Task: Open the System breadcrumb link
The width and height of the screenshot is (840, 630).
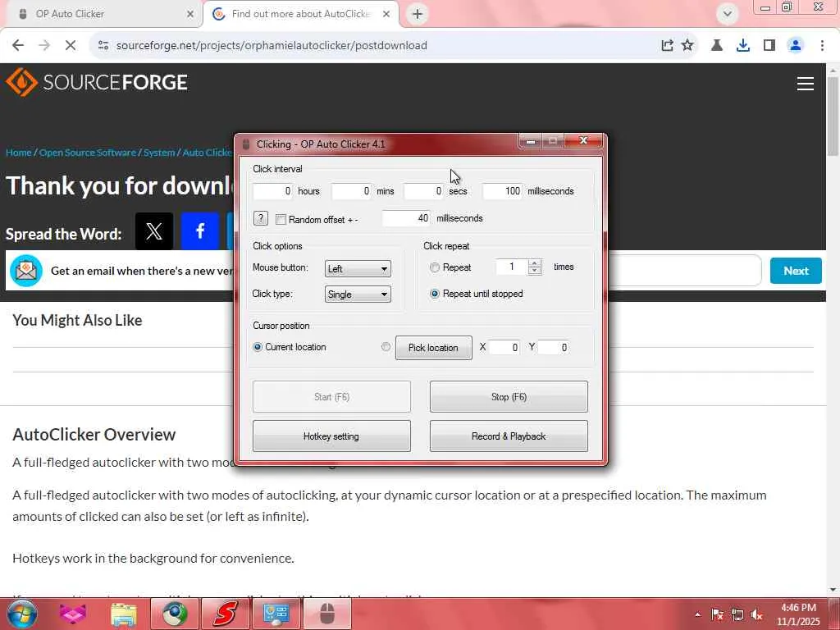Action: click(159, 153)
